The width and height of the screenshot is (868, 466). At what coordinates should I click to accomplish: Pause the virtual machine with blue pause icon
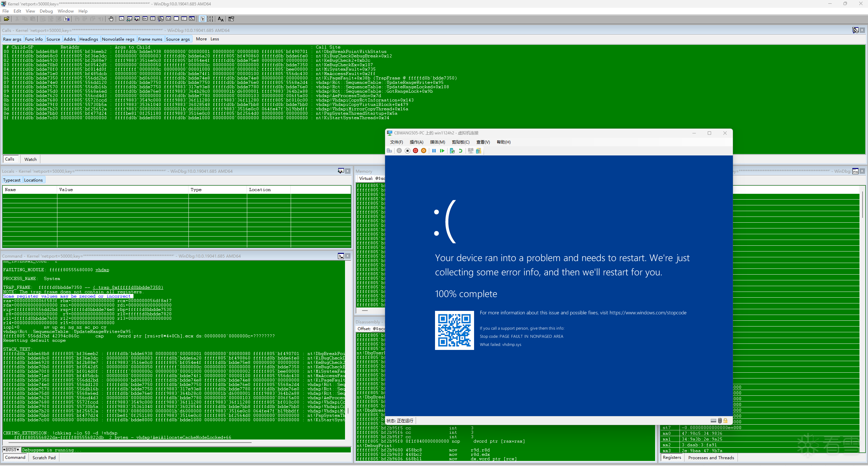click(x=434, y=151)
